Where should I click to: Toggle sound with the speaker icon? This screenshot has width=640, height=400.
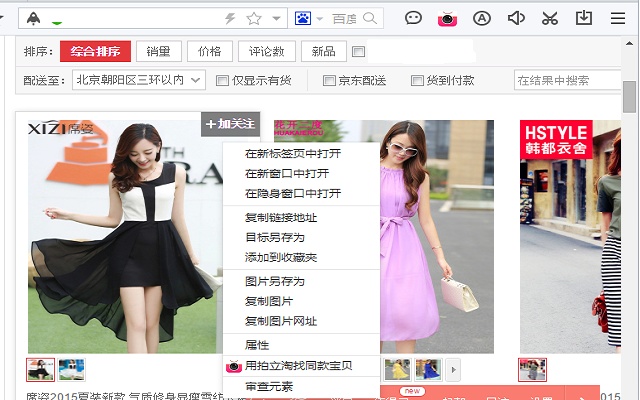click(516, 18)
